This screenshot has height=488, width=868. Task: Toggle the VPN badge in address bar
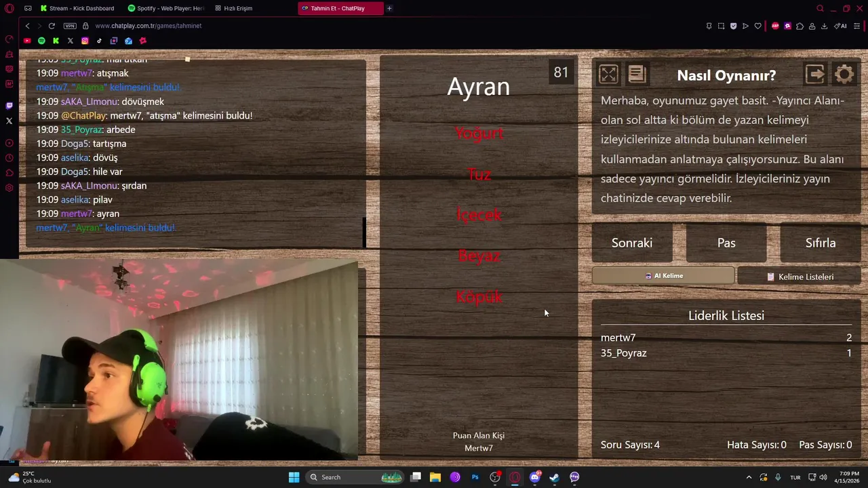pos(70,26)
